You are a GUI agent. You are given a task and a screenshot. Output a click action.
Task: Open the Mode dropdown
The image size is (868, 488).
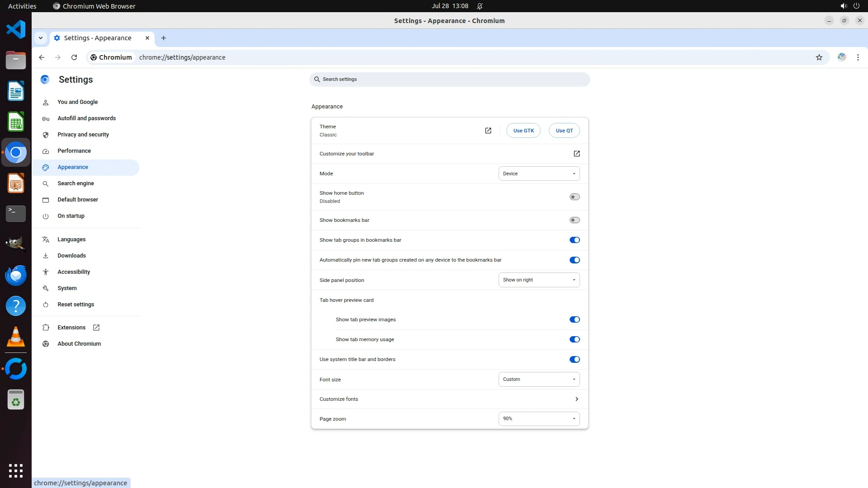coord(538,174)
